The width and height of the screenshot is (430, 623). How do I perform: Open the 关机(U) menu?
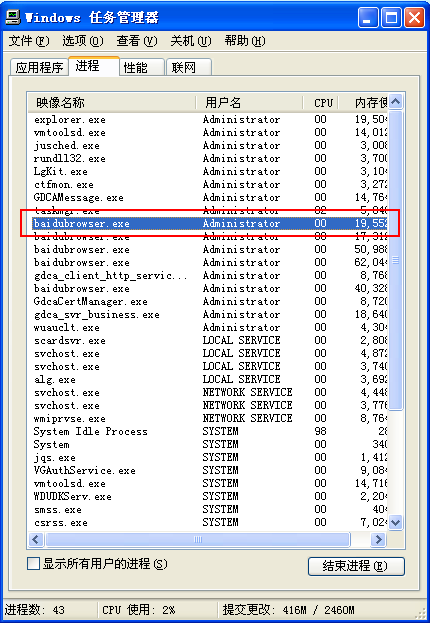coord(191,41)
